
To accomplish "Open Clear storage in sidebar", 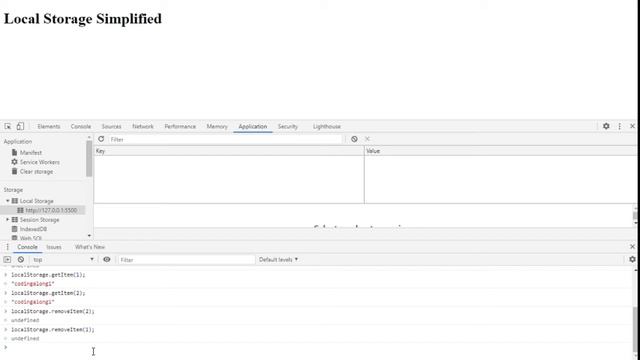I will (36, 171).
